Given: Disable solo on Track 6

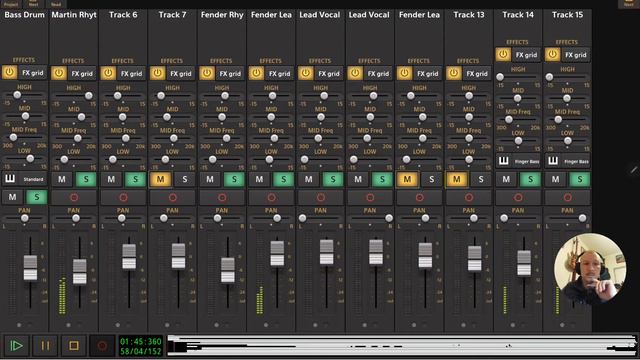Looking at the screenshot, I should point(136,179).
